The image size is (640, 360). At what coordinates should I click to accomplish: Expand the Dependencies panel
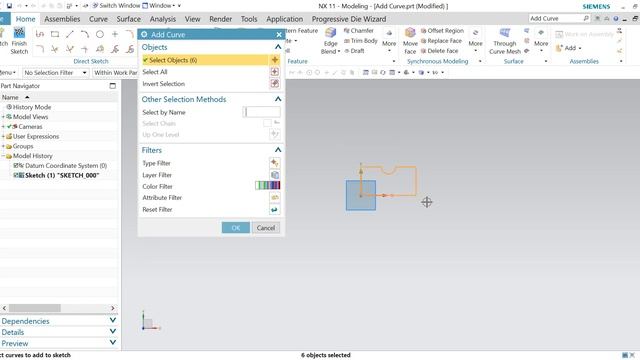coord(113,321)
